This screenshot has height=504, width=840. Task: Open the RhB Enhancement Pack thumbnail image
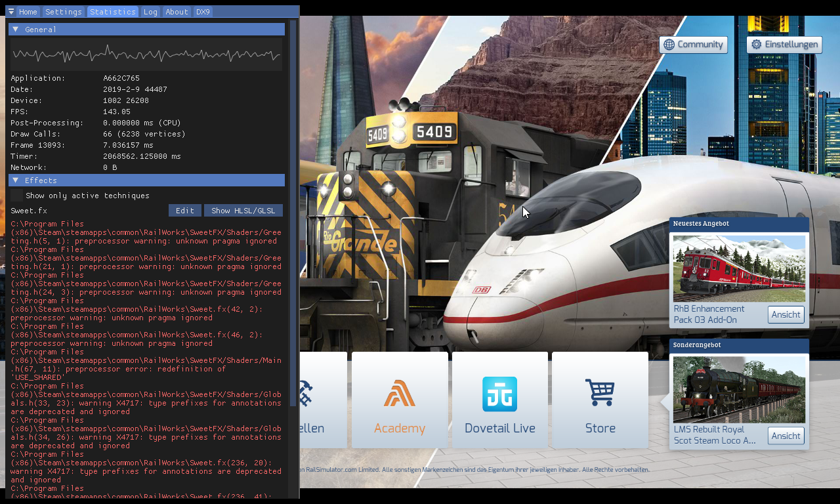739,269
